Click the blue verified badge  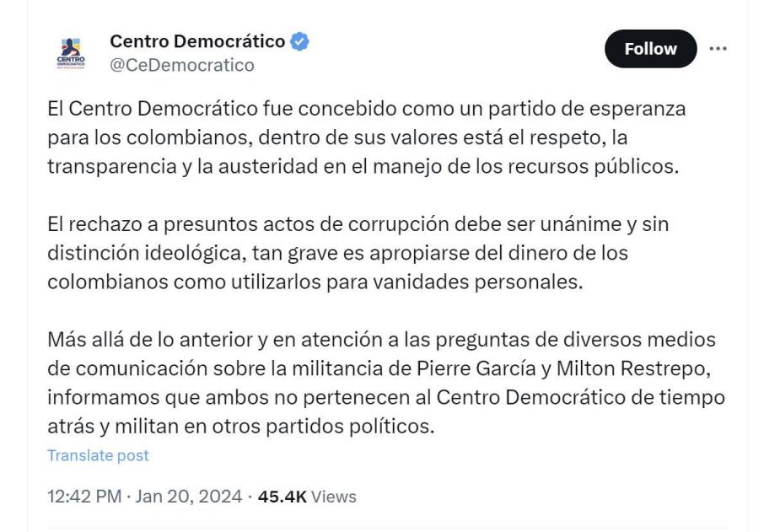coord(299,40)
